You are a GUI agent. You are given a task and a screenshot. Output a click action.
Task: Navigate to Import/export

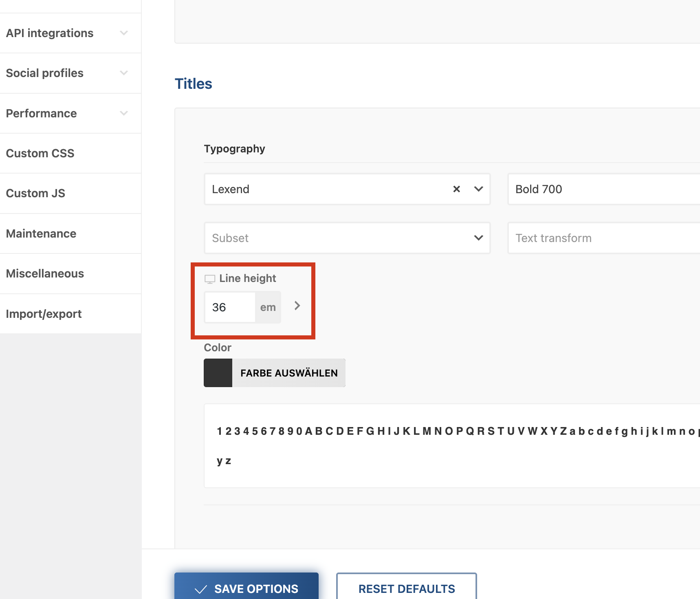click(44, 314)
